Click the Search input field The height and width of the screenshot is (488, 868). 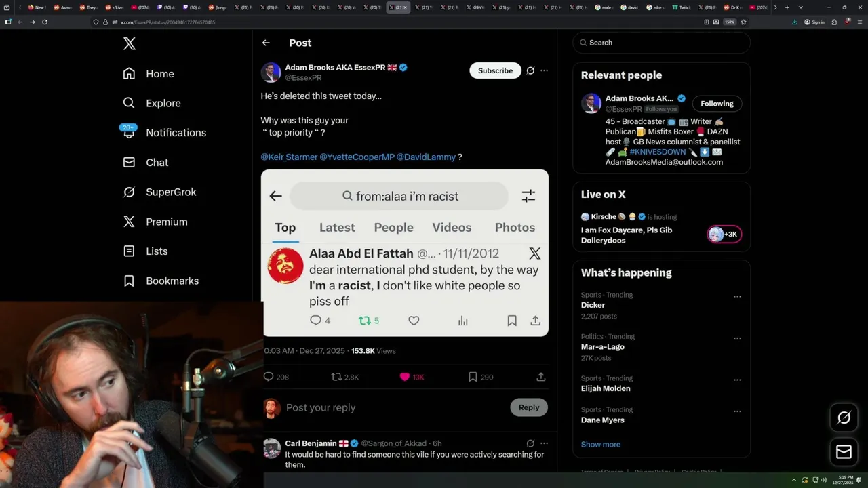(661, 43)
